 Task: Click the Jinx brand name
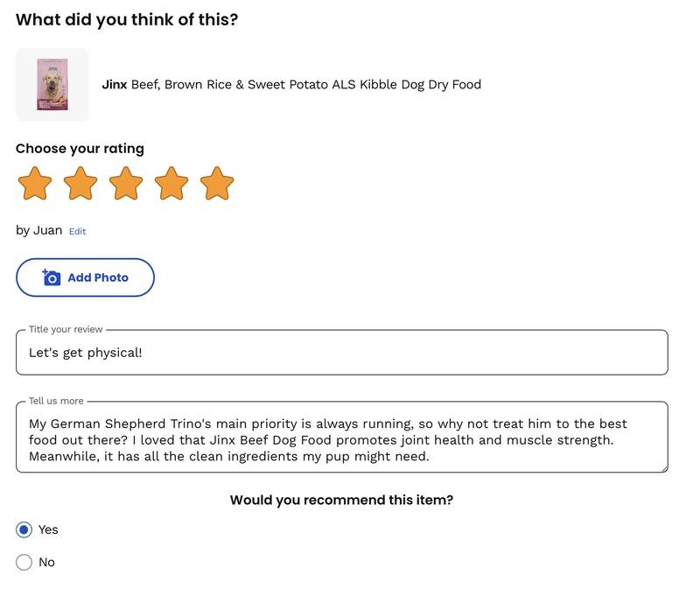pos(115,85)
